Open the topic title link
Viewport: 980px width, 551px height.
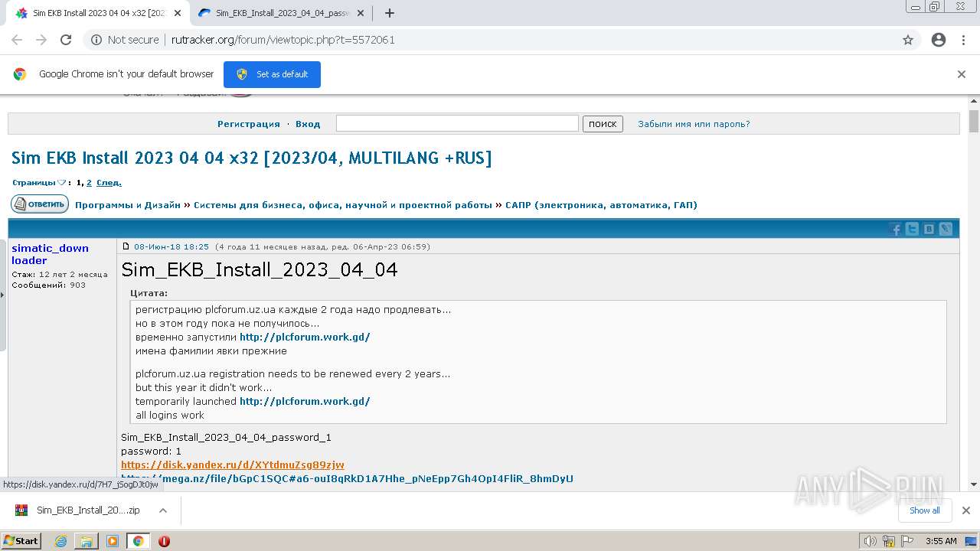click(251, 158)
